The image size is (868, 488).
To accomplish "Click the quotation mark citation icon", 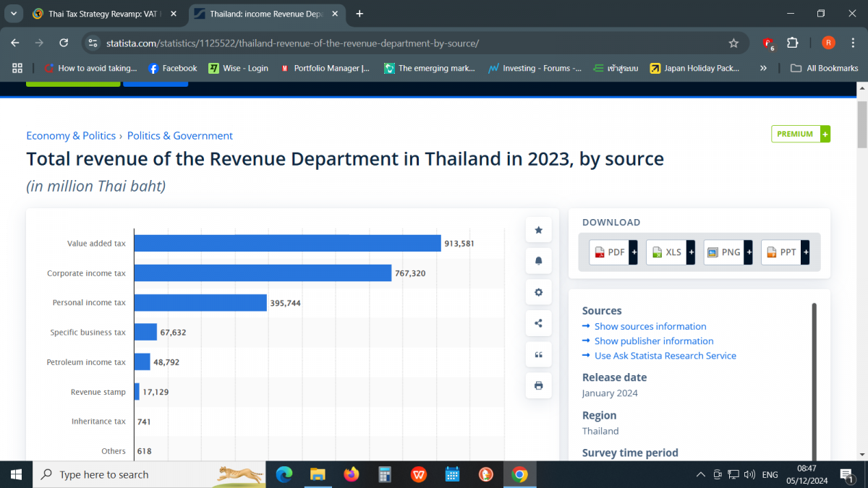I will pyautogui.click(x=538, y=354).
